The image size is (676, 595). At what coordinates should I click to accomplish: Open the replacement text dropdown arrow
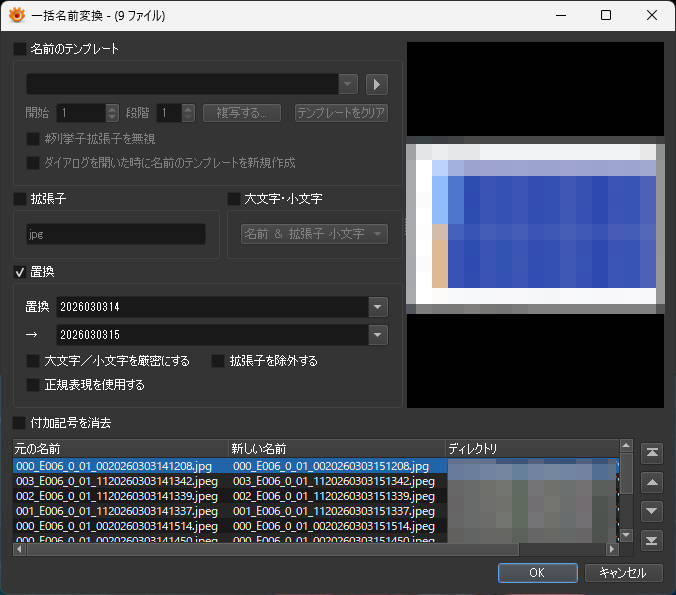[x=377, y=335]
